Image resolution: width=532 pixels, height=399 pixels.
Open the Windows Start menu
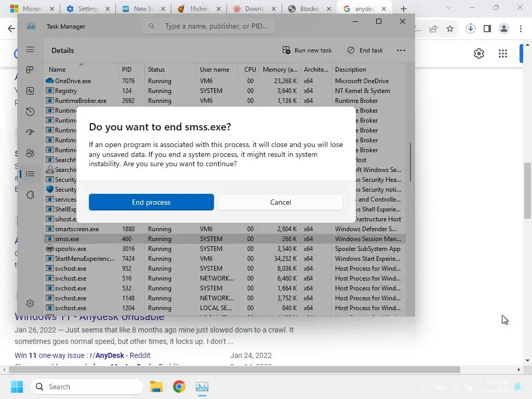point(17,387)
